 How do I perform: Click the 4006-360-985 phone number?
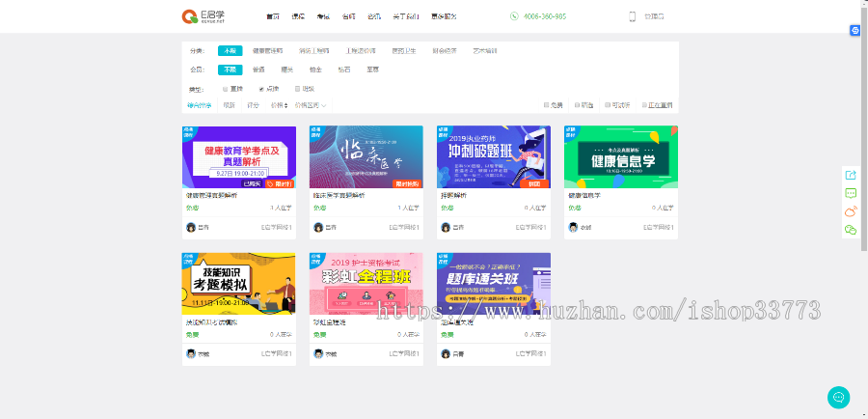click(x=545, y=16)
